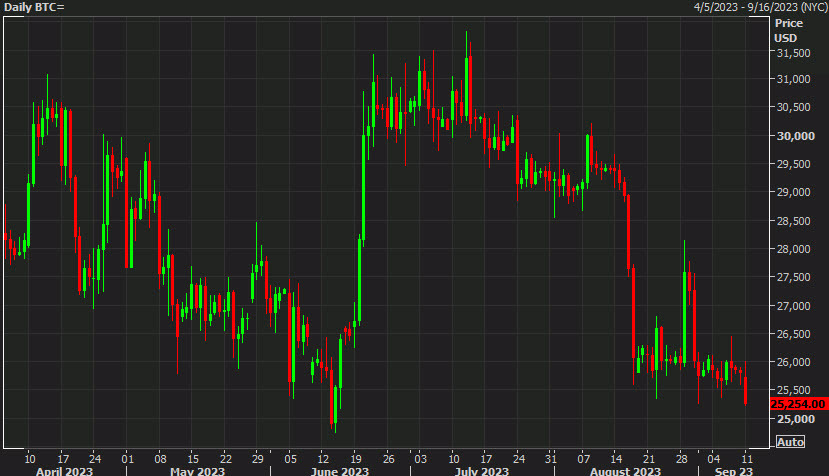Screen dimensions: 829x476
Task: Click the 31,500 price axis label
Action: point(793,53)
